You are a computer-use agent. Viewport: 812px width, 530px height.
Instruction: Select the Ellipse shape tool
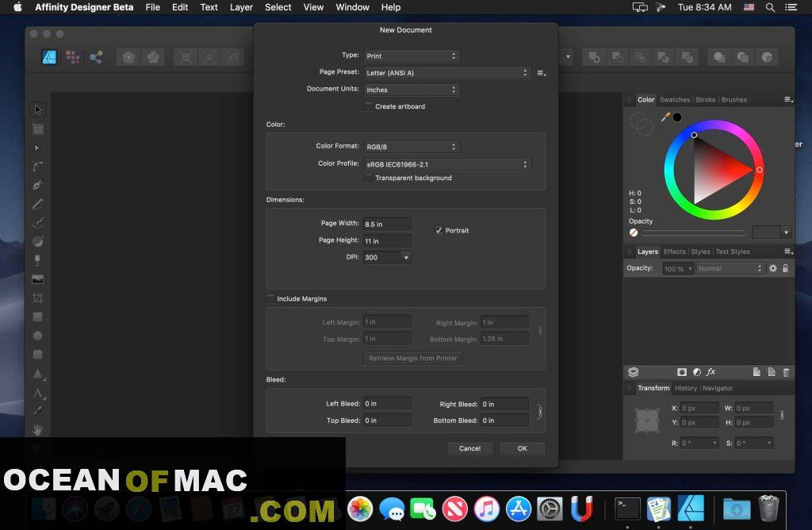coord(37,336)
